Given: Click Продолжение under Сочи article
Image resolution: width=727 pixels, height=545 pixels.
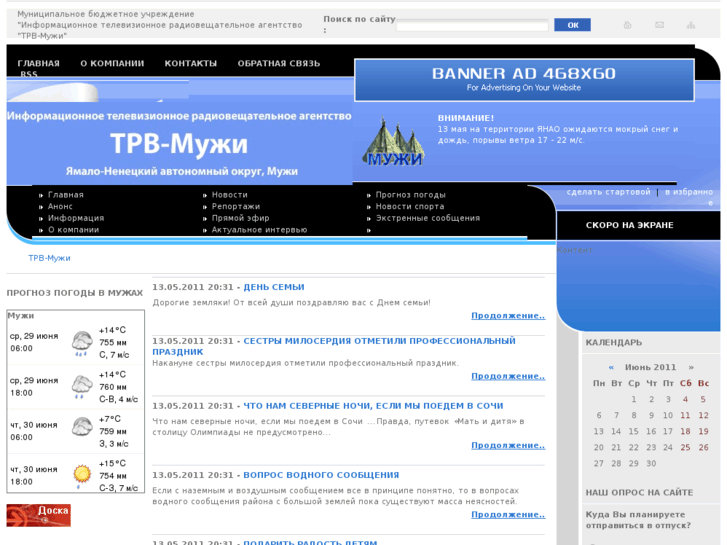Looking at the screenshot, I should point(508,445).
